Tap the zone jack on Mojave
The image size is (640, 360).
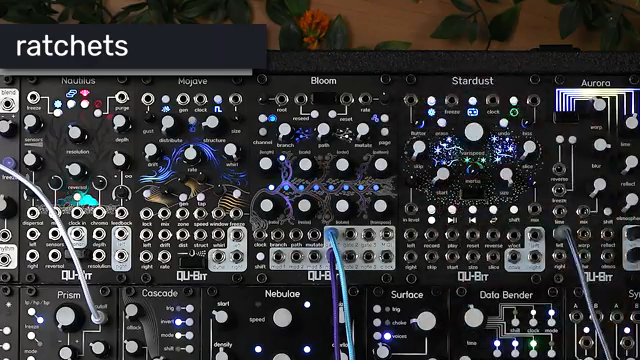click(x=182, y=213)
